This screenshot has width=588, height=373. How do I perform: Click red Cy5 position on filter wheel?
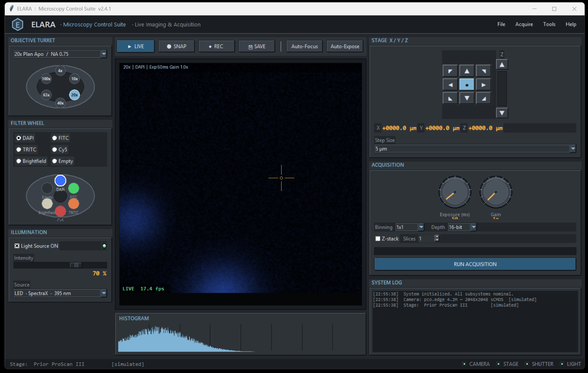pos(60,211)
